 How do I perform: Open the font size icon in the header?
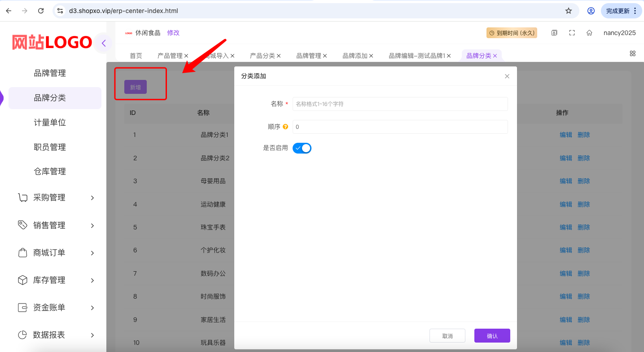(x=554, y=33)
